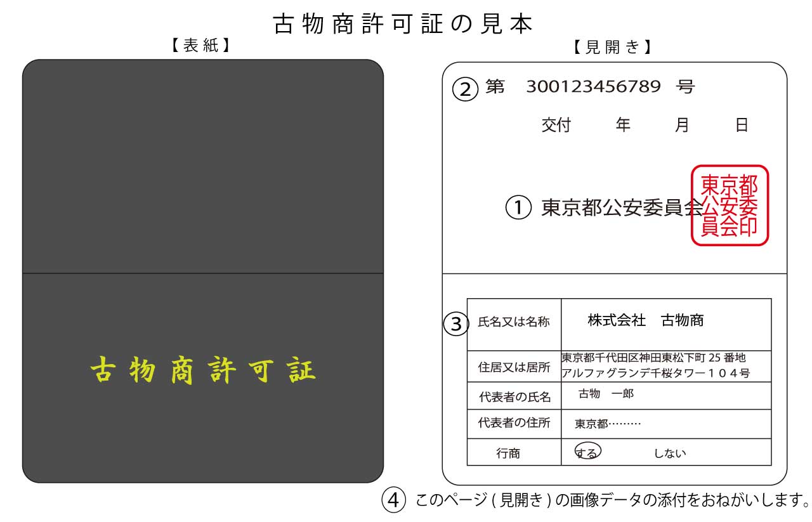Viewport: 812px width, 522px height.
Task: Click the 号 character after the permit number
Action: (686, 87)
